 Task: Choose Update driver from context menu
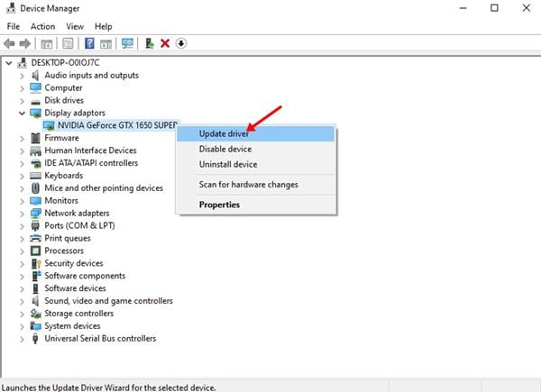click(x=256, y=133)
